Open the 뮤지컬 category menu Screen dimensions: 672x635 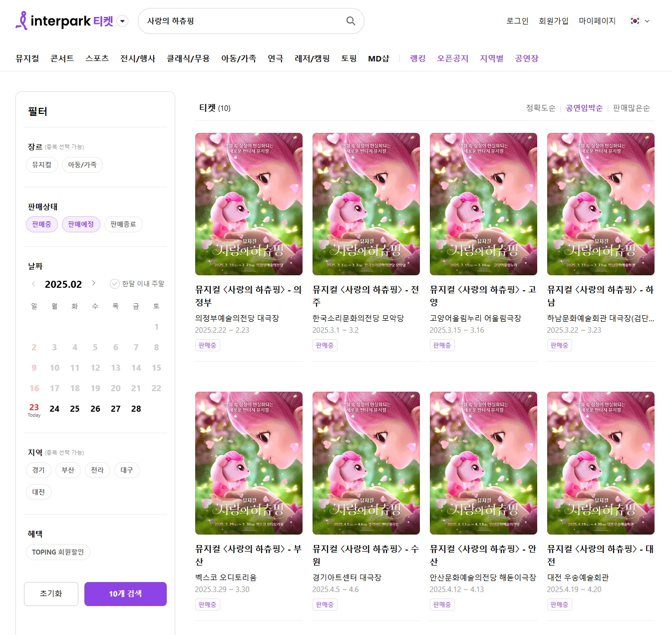(x=27, y=58)
